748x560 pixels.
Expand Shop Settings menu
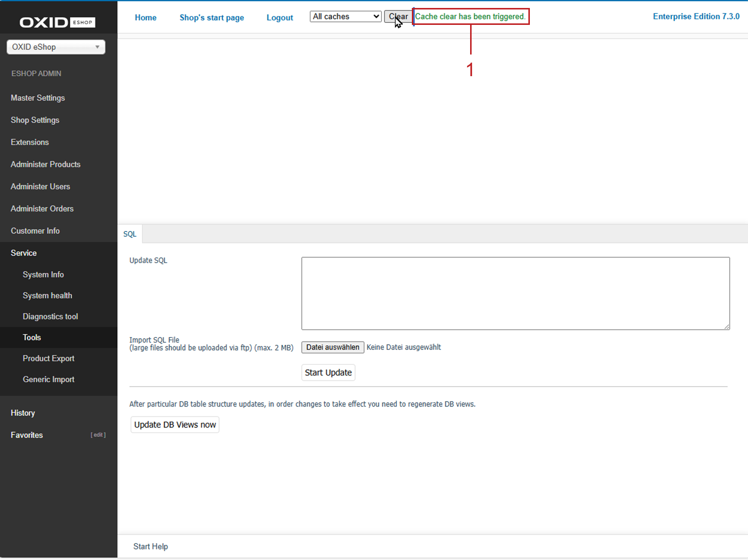pyautogui.click(x=35, y=120)
